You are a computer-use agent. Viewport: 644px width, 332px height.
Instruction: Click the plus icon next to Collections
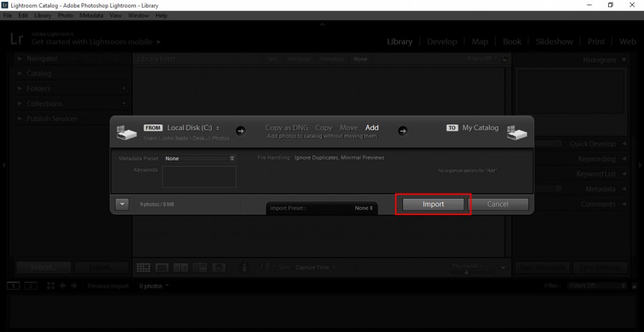(124, 104)
